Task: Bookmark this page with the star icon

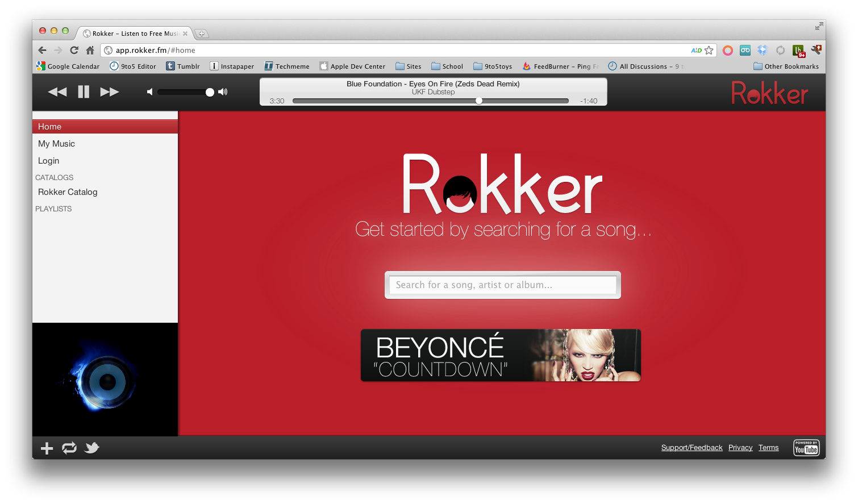Action: pos(709,50)
